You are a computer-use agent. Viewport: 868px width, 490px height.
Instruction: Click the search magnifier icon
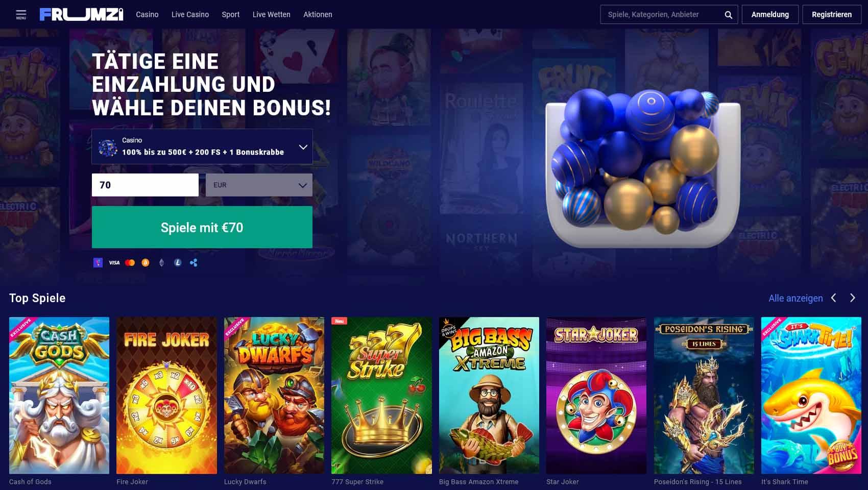click(x=729, y=15)
